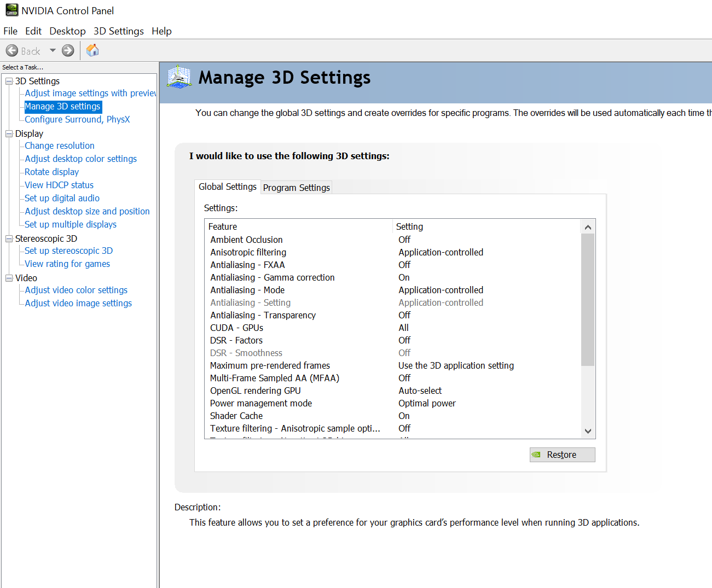
Task: Select the CUDA - GPUs row
Action: 392,328
